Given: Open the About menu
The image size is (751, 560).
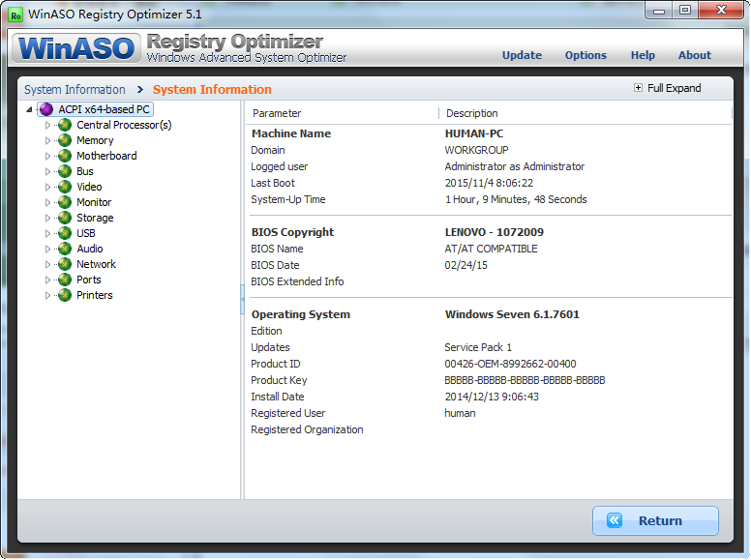Looking at the screenshot, I should [694, 55].
